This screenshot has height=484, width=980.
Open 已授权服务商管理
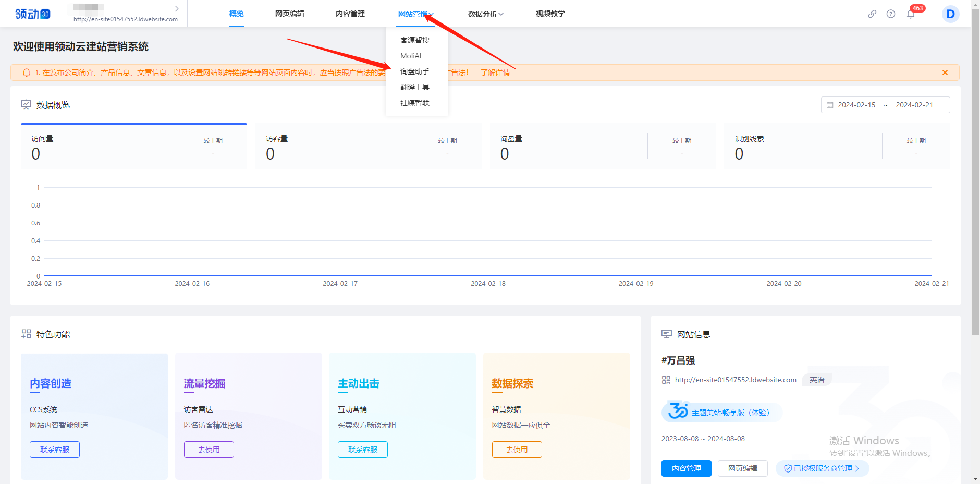tap(823, 468)
